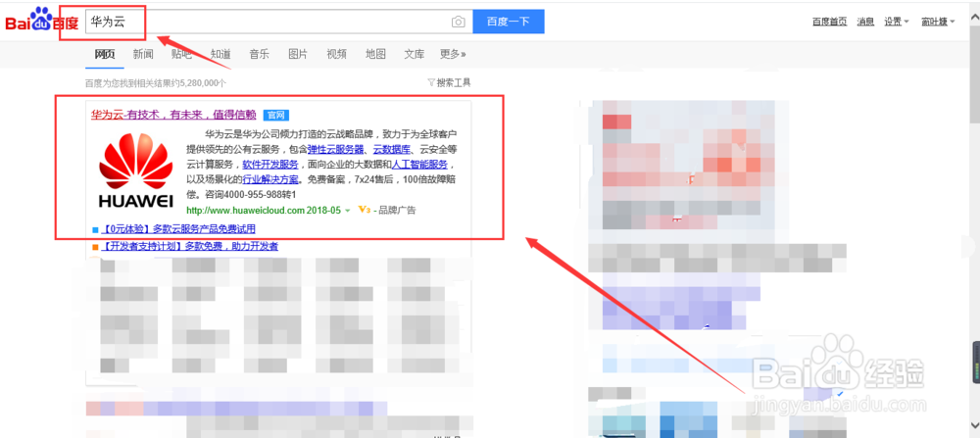Expand the 设置 settings dropdown
This screenshot has width=980, height=438.
pos(897,22)
